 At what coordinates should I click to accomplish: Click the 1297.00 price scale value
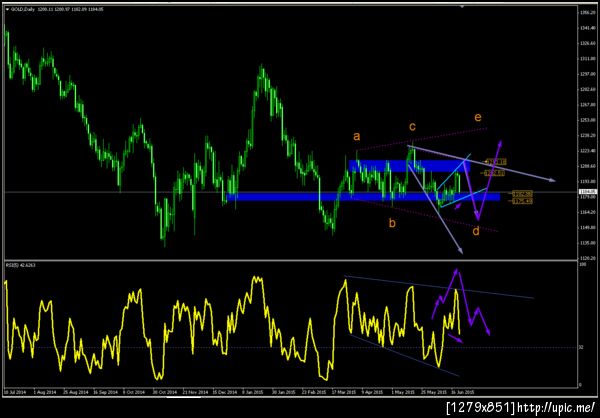pos(587,74)
